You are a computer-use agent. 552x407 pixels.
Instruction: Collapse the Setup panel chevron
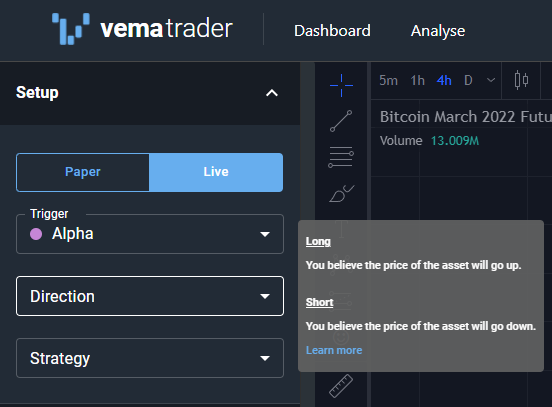pos(272,93)
